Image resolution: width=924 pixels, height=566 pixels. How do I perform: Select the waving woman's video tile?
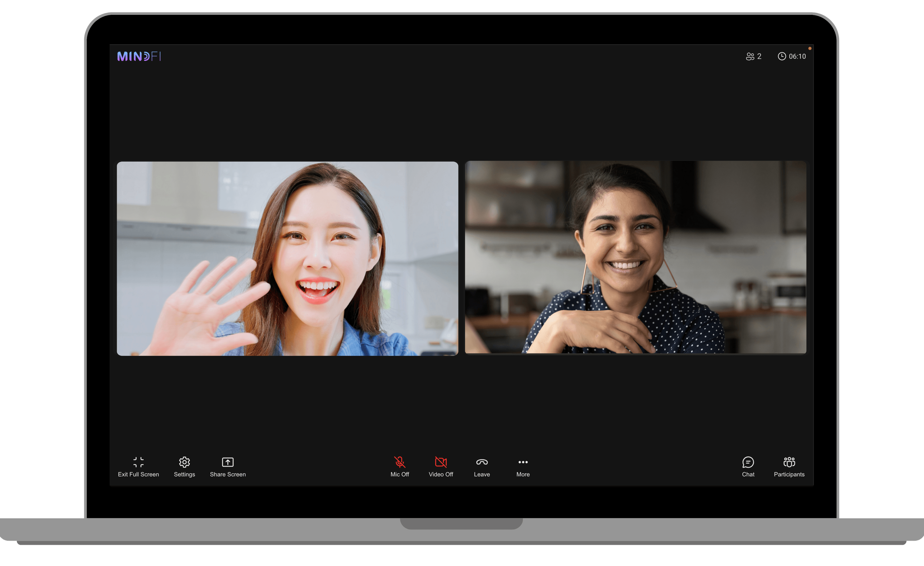(x=287, y=258)
